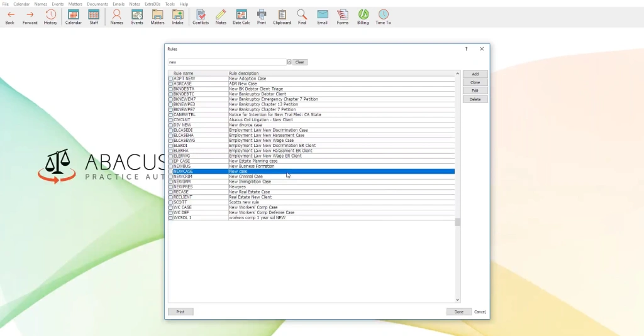Open the Calendar toolbar icon
This screenshot has height=336, width=644.
tap(74, 17)
